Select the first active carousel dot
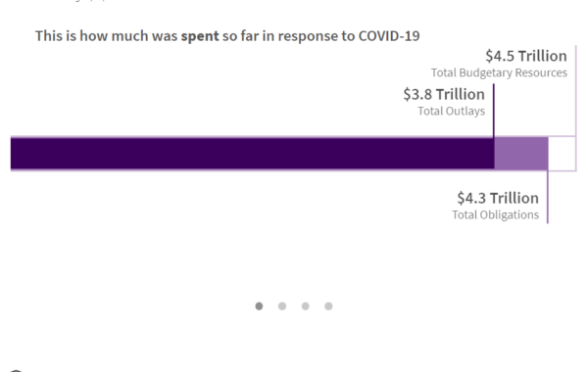 click(x=259, y=306)
